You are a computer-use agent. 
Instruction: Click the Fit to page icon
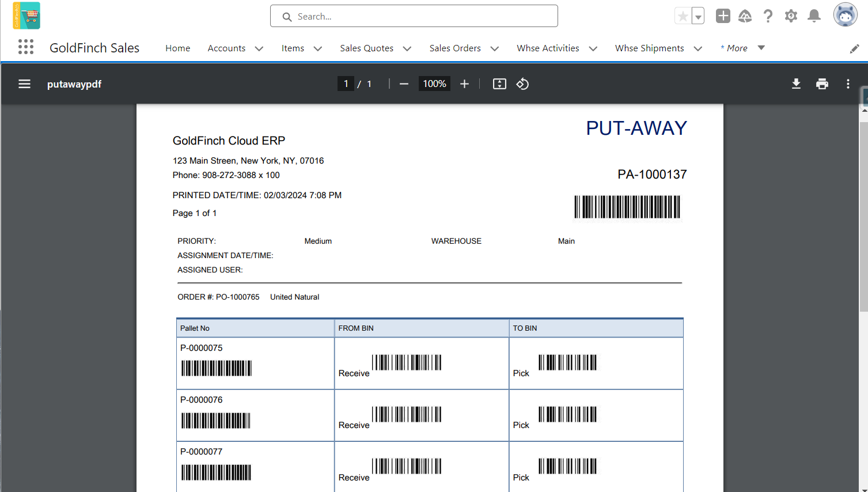tap(499, 84)
